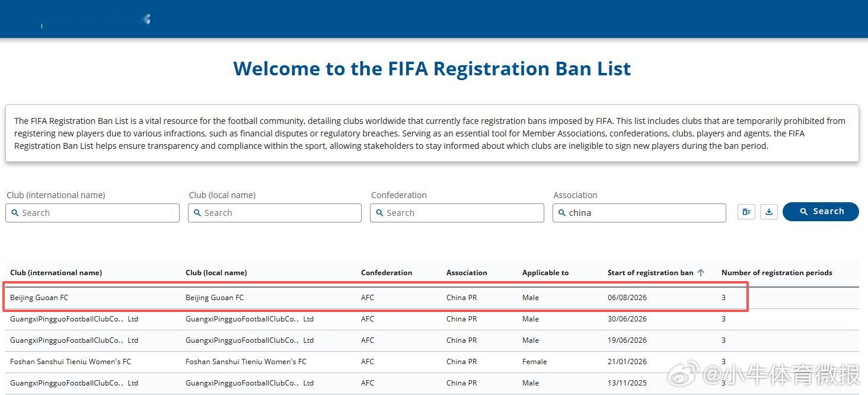Click the clear filters trash icon

(x=746, y=212)
